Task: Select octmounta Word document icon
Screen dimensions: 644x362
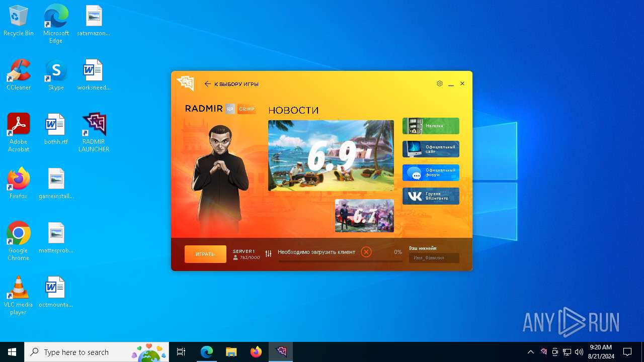Action: [56, 292]
